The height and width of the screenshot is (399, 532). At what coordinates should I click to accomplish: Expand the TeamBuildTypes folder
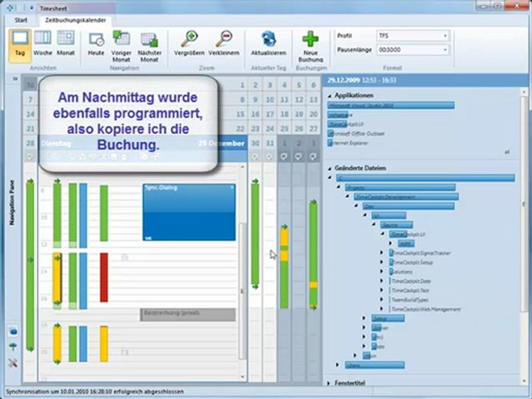tap(382, 300)
